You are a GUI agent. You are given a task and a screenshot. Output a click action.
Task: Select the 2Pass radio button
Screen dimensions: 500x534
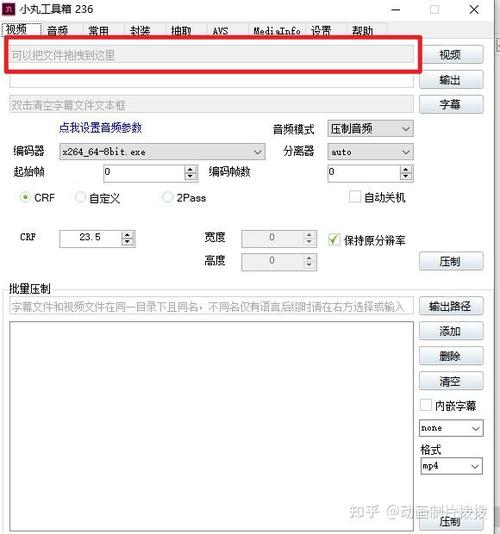pyautogui.click(x=167, y=197)
